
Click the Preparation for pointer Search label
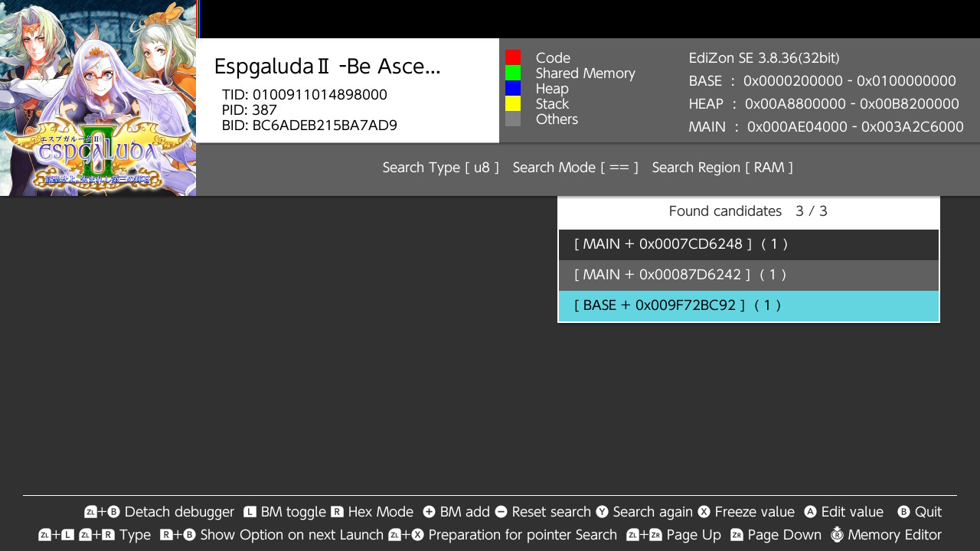(x=523, y=535)
